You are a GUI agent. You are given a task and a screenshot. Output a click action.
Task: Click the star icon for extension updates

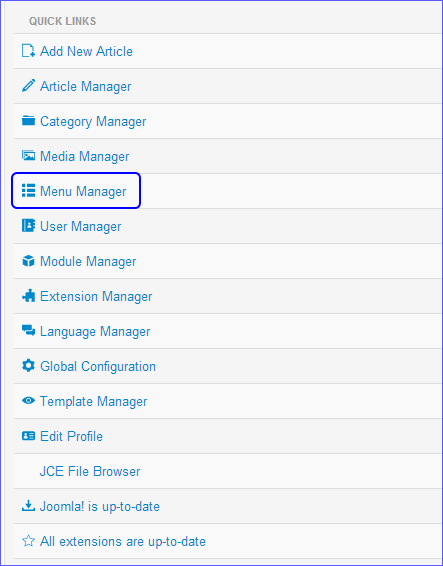28,541
